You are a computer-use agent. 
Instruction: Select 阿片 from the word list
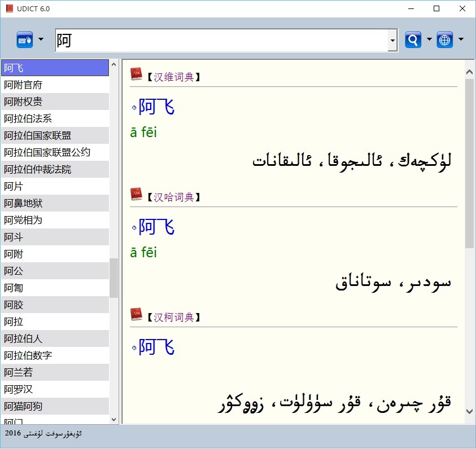(x=14, y=186)
